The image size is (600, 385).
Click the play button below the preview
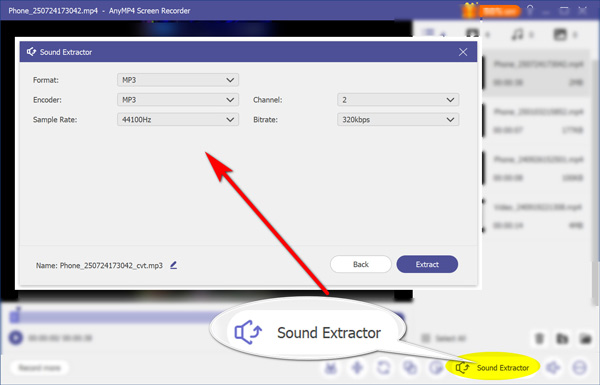click(x=16, y=338)
